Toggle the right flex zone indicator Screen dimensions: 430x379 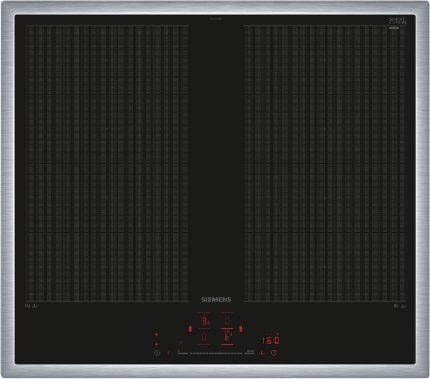[241, 329]
